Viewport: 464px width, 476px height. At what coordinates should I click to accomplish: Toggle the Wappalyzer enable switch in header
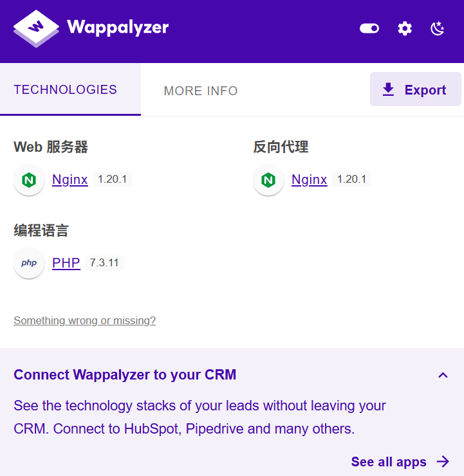coord(369,28)
